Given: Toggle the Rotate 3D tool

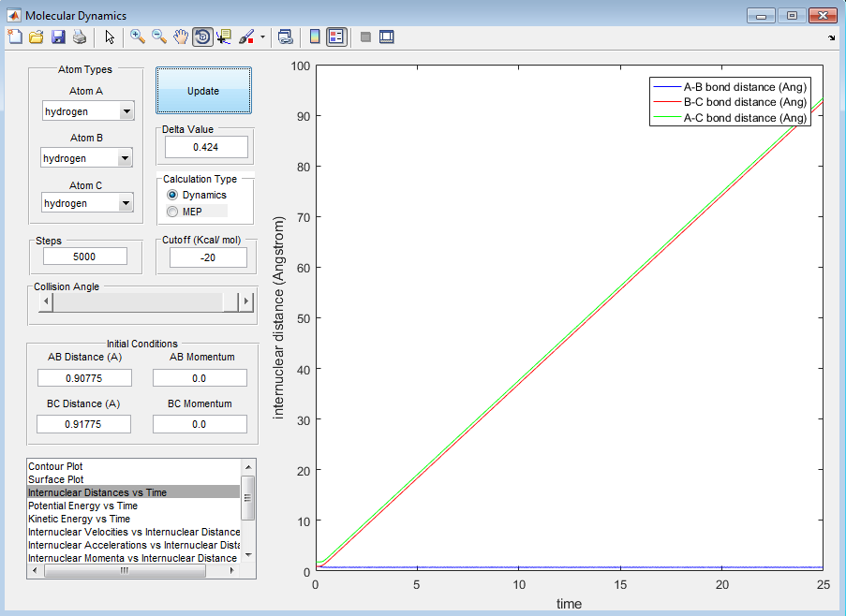Looking at the screenshot, I should 201,37.
